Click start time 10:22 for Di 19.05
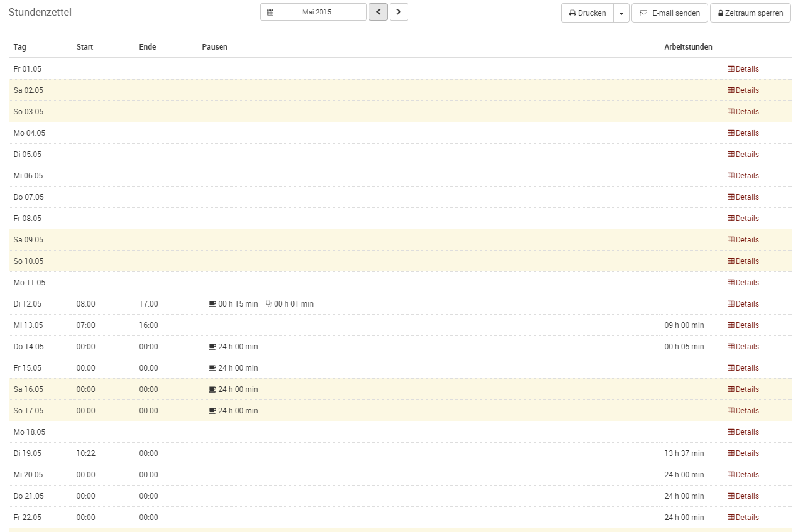 [x=86, y=453]
